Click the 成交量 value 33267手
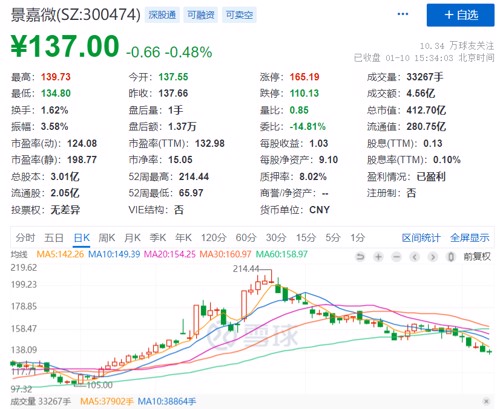The width and height of the screenshot is (500, 409). (425, 77)
